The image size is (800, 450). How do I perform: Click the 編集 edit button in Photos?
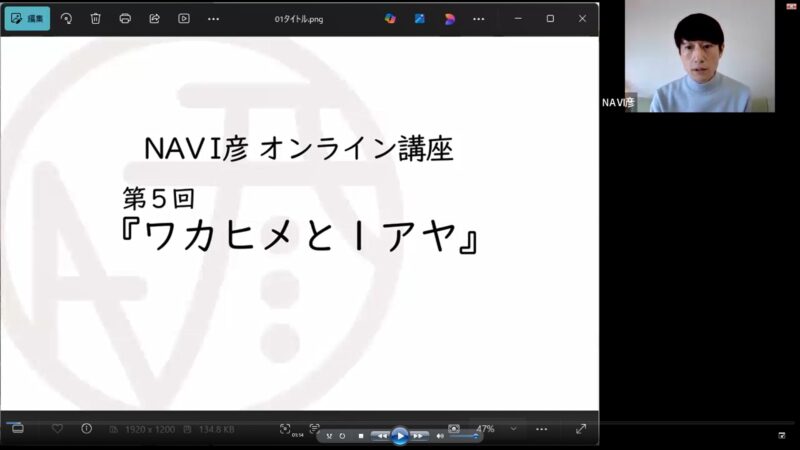coord(27,18)
